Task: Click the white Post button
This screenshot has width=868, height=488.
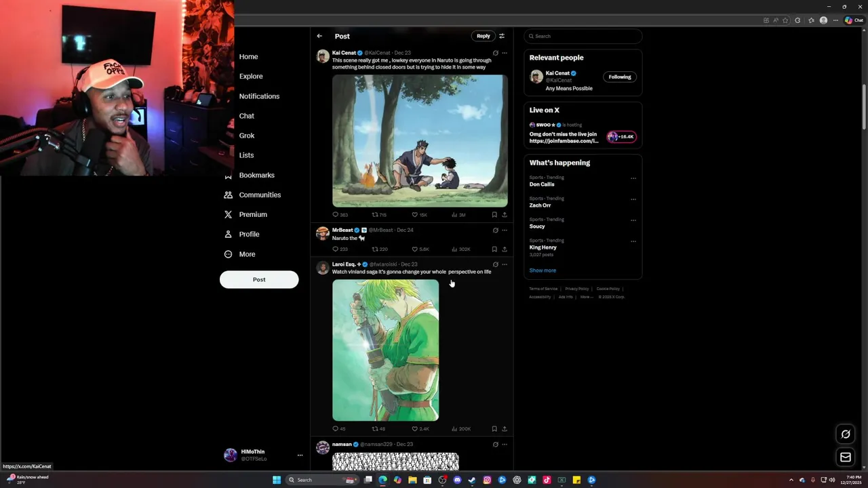Action: pyautogui.click(x=259, y=279)
